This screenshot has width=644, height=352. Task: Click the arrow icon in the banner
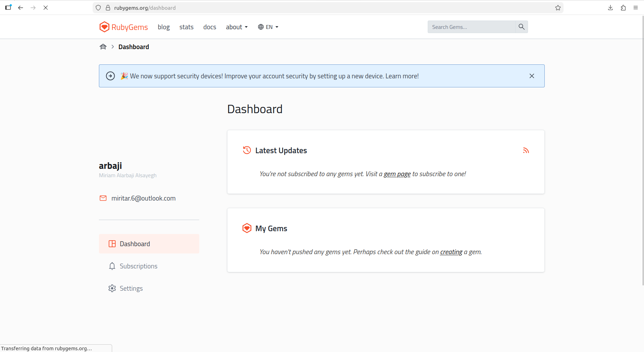coord(110,76)
